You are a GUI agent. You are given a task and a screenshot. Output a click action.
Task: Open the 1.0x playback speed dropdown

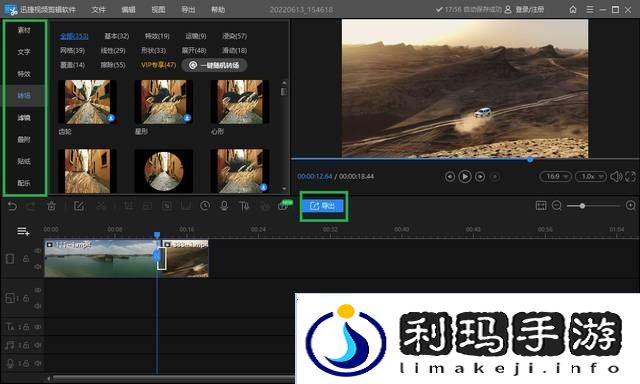point(591,176)
